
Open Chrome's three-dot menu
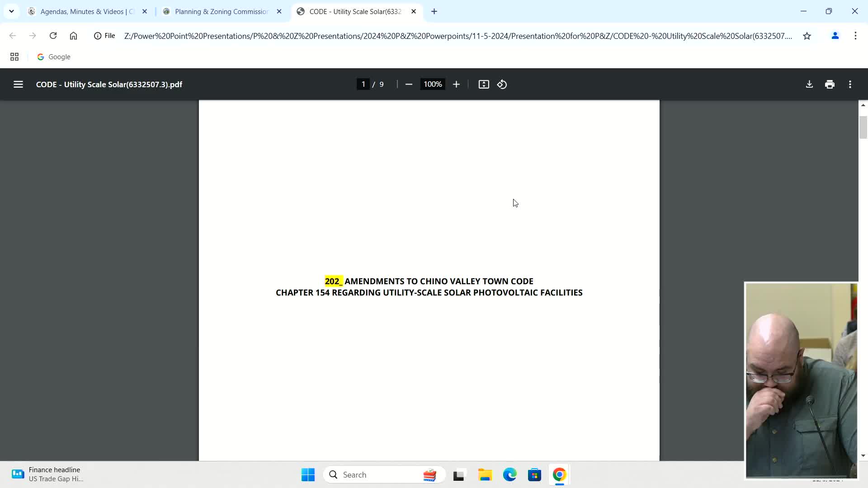855,36
